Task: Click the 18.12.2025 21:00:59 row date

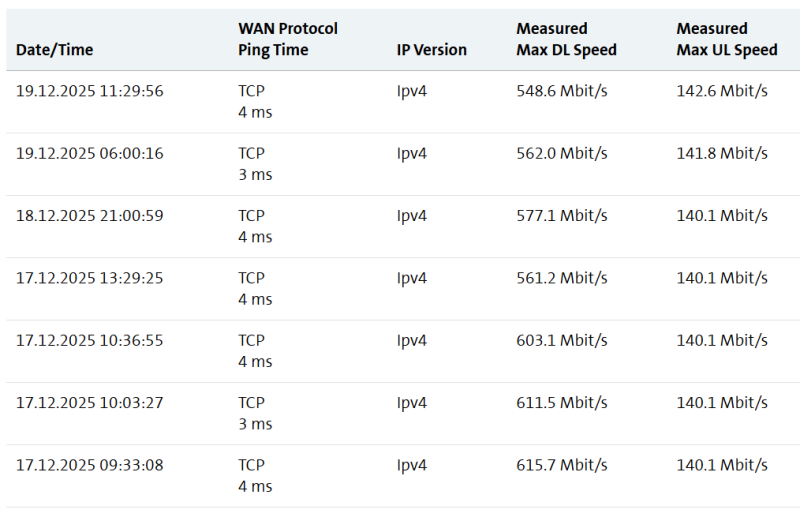Action: (90, 215)
